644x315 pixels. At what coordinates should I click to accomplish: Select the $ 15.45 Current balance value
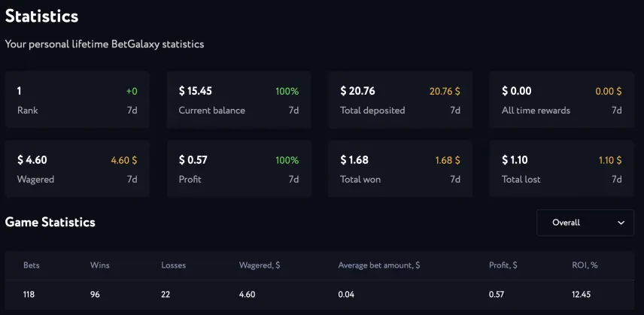tap(195, 91)
